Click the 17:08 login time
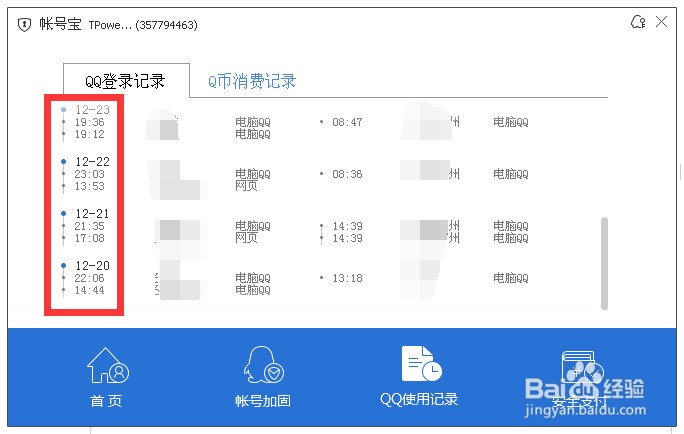This screenshot has width=684, height=434. point(89,238)
